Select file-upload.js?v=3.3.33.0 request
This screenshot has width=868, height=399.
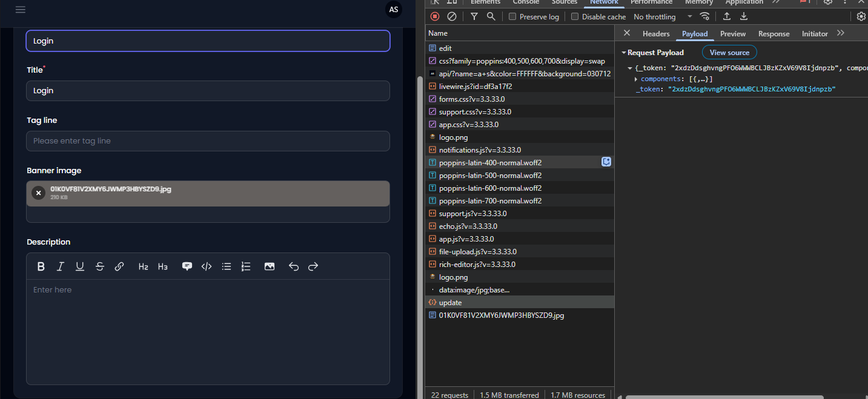point(520,252)
